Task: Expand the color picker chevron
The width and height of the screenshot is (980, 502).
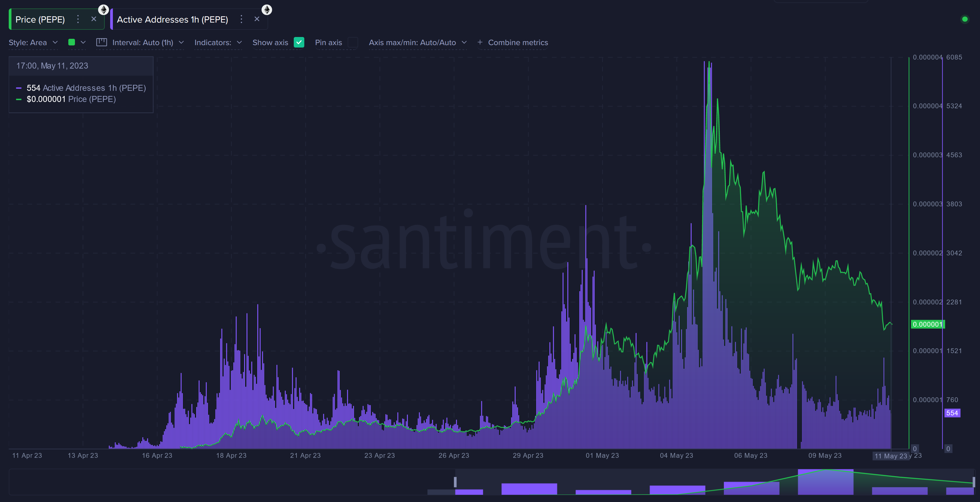Action: (x=83, y=42)
